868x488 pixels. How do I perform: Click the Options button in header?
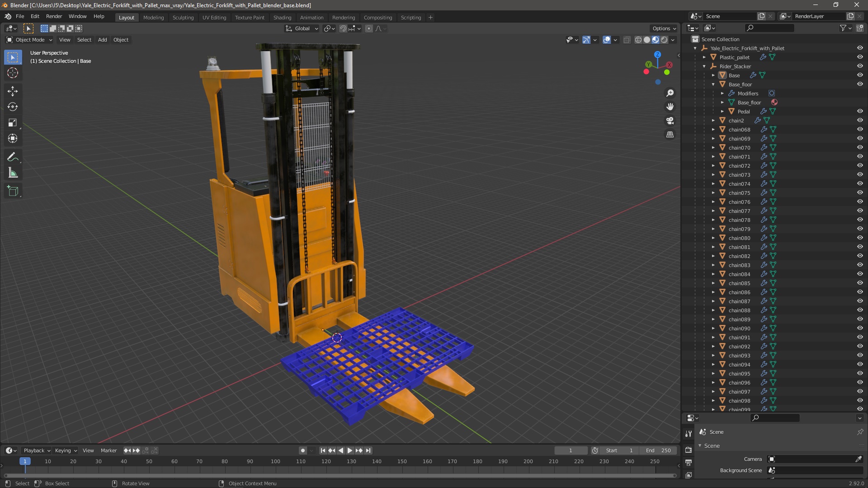664,28
